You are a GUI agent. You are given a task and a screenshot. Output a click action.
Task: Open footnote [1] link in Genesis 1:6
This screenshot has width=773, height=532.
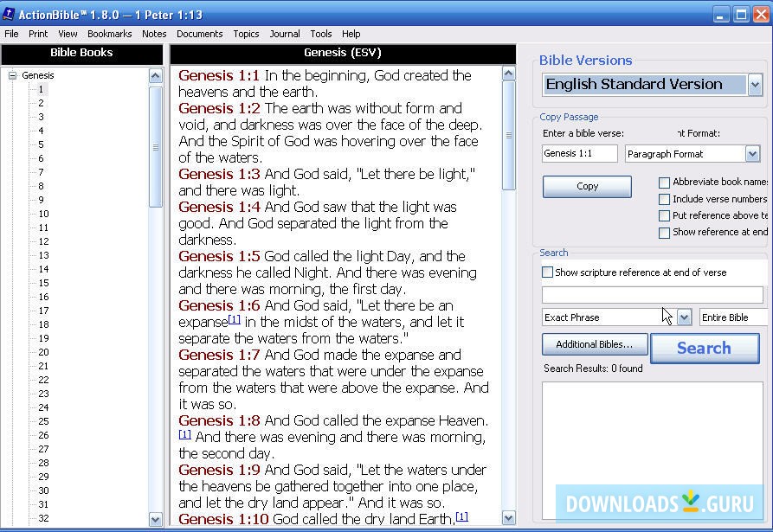[x=235, y=319]
